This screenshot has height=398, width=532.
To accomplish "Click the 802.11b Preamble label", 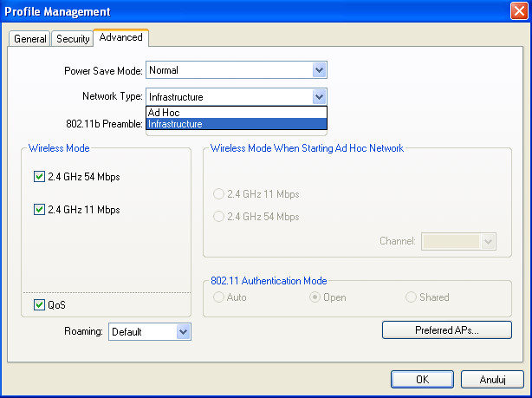I will click(104, 124).
